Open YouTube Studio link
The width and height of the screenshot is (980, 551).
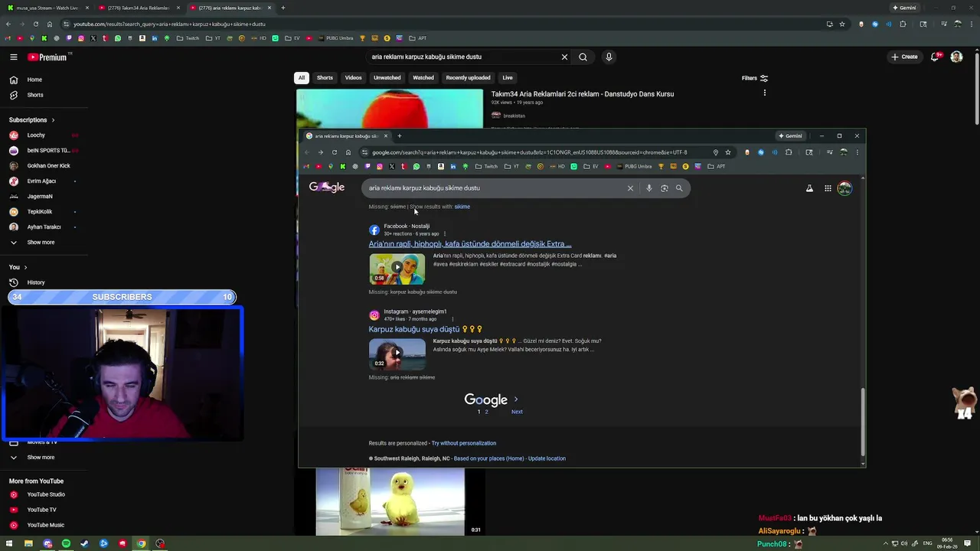(46, 494)
